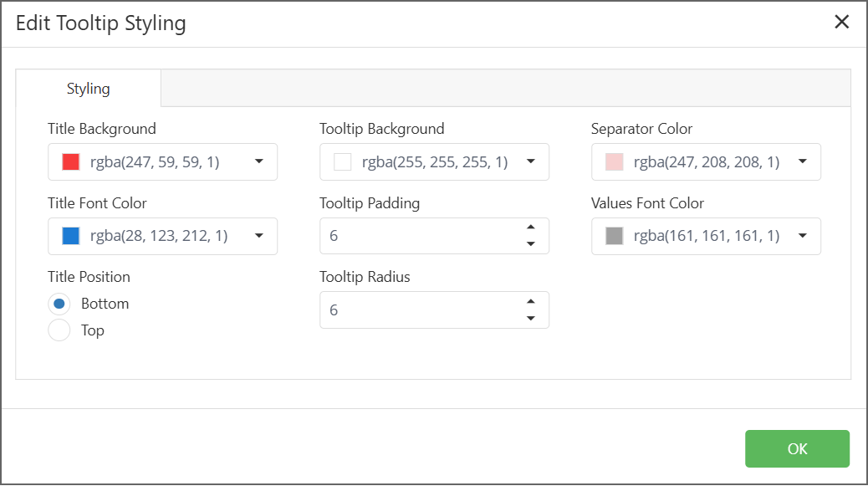Increase the Tooltip Padding value
The width and height of the screenshot is (868, 486).
(x=530, y=228)
